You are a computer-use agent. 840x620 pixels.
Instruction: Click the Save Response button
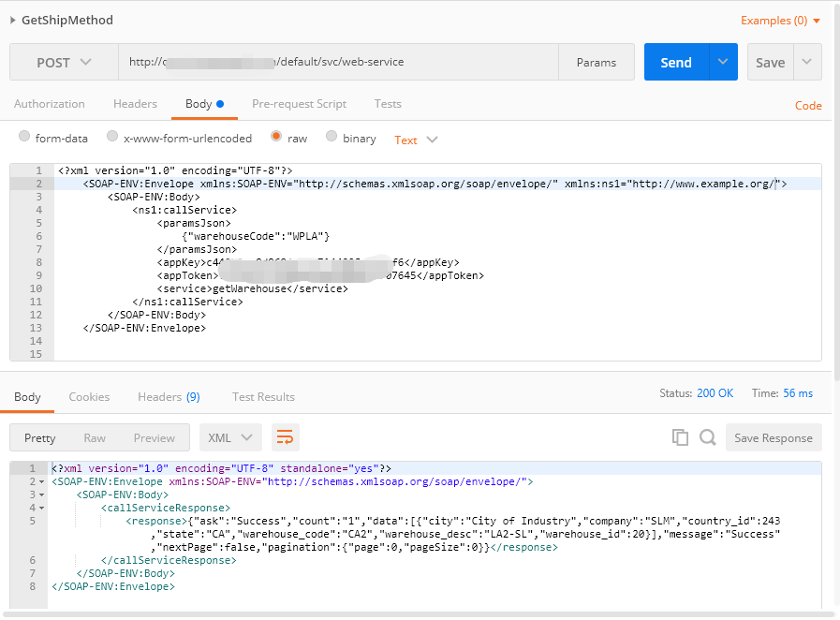pos(773,437)
